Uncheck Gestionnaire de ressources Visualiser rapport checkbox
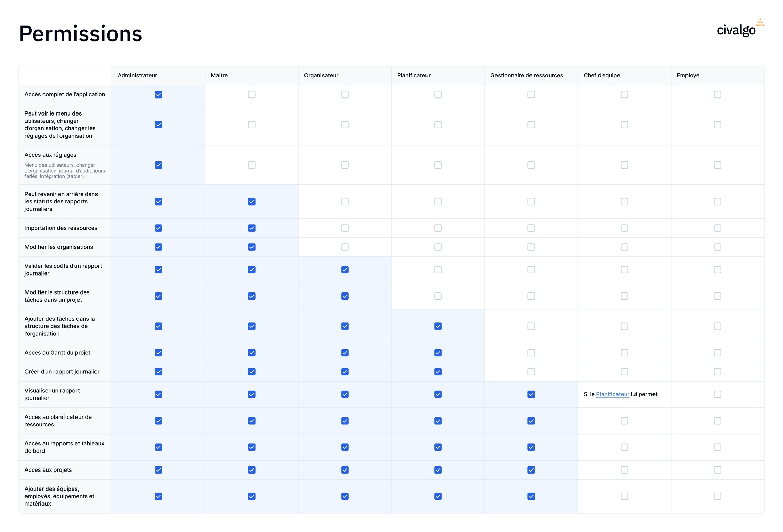This screenshot has height=532, width=783. click(x=531, y=394)
